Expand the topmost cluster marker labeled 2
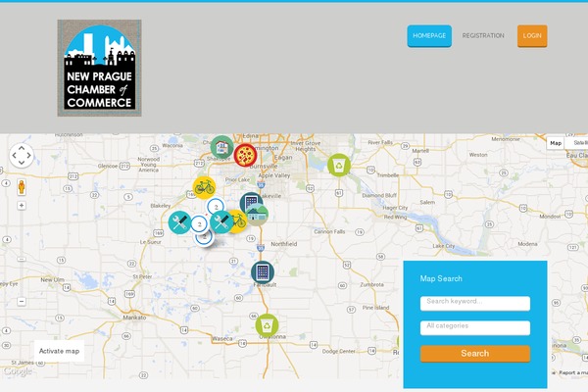Screen dimensions: 588x392 [x=216, y=206]
